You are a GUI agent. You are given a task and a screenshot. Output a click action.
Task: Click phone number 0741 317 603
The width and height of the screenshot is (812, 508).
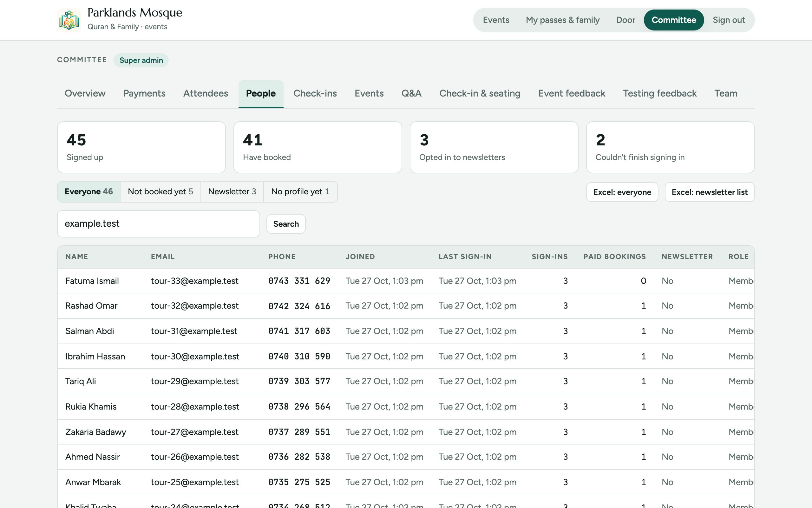click(x=299, y=331)
